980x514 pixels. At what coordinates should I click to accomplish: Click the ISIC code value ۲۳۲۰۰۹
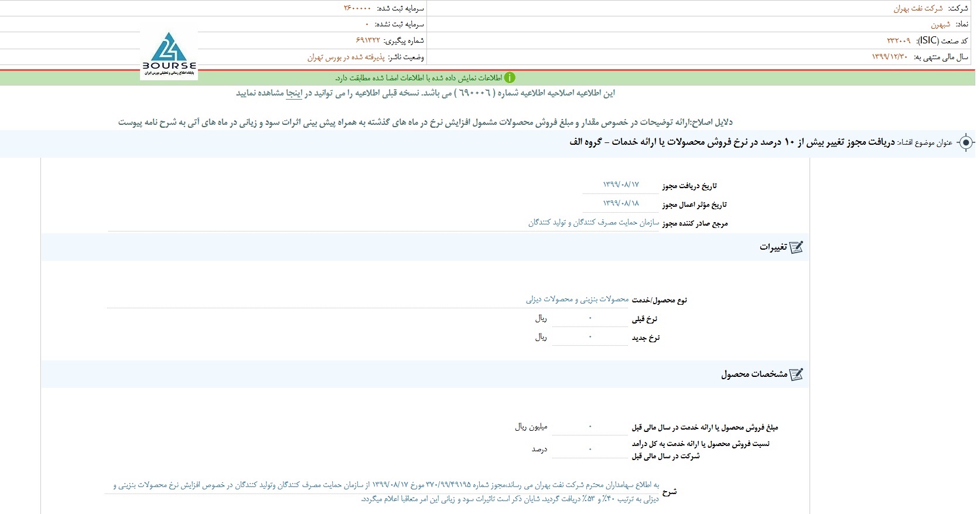[899, 40]
